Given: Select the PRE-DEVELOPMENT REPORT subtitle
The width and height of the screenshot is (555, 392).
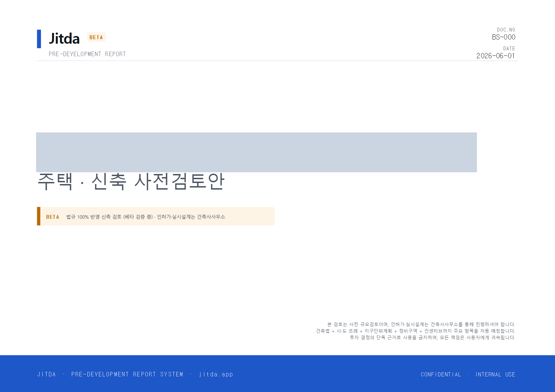Looking at the screenshot, I should click(87, 54).
